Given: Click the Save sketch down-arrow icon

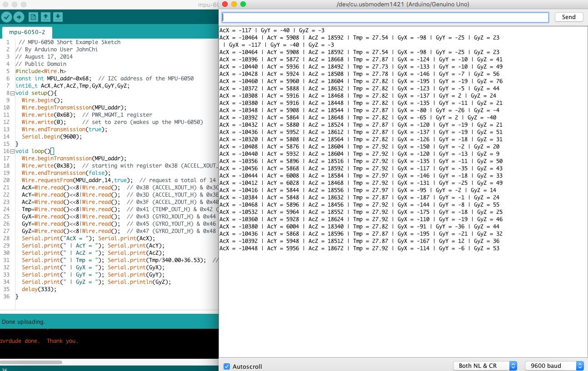Looking at the screenshot, I should 58,17.
